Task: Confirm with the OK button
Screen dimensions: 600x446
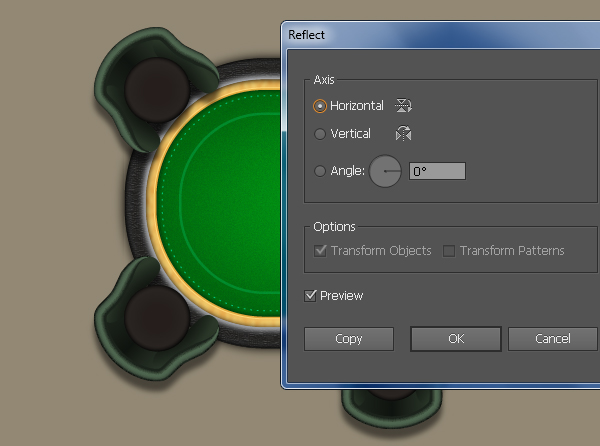Action: pos(456,339)
